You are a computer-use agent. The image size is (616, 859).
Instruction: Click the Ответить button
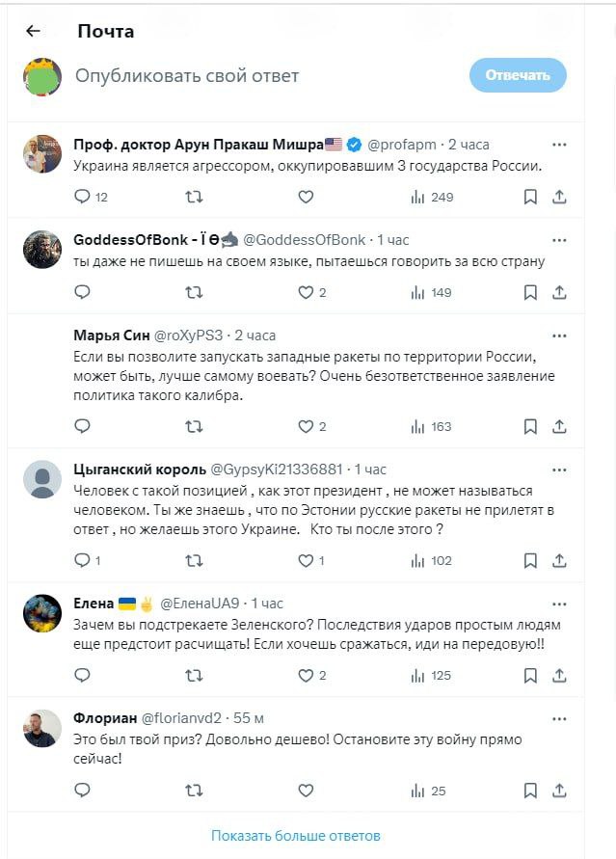point(518,75)
